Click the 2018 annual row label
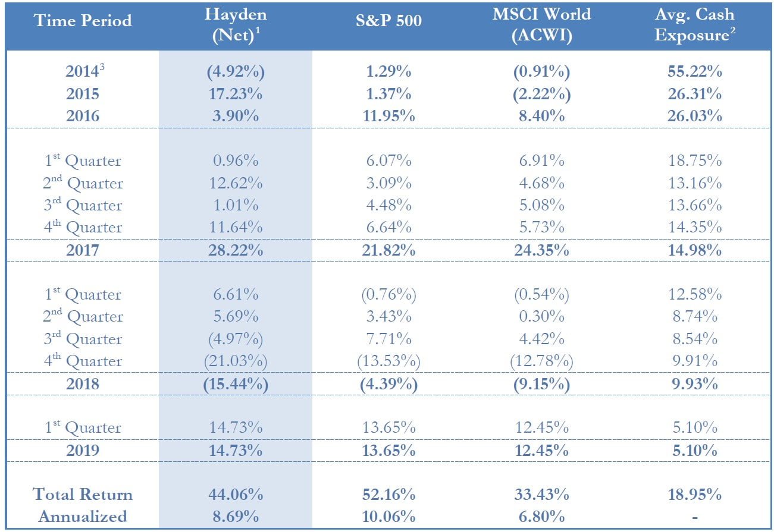This screenshot has height=532, width=774. click(x=82, y=384)
